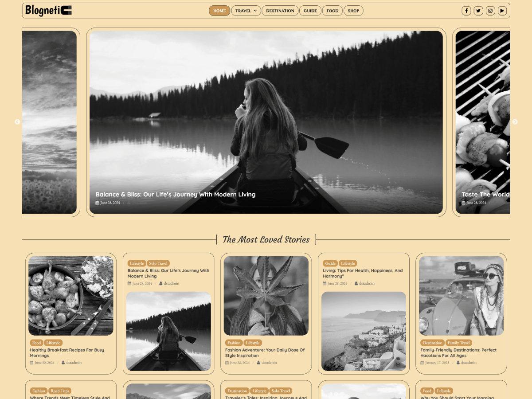This screenshot has width=532, height=399.
Task: Click the canoe photo thumbnail in Balance & Bliss card
Action: point(168,331)
